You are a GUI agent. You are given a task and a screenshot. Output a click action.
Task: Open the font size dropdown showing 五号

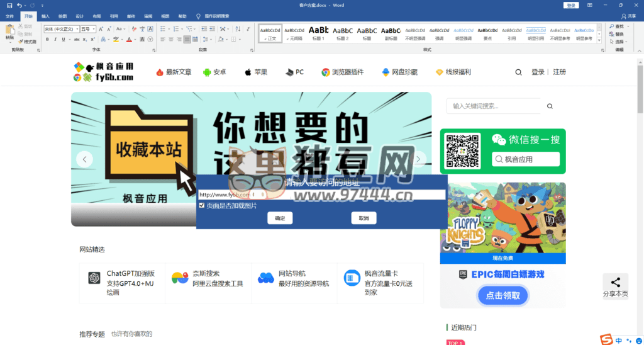(x=88, y=29)
